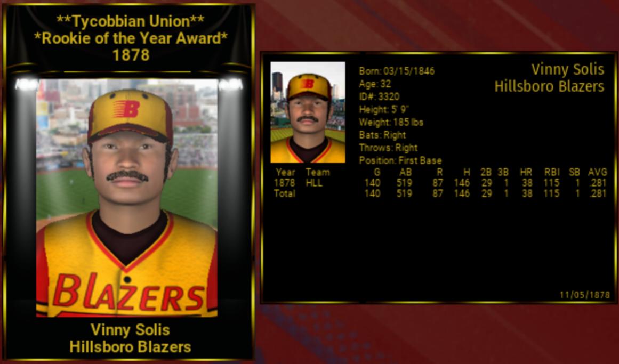Click Hillsboro Blazers caption below portrait

coord(130,347)
